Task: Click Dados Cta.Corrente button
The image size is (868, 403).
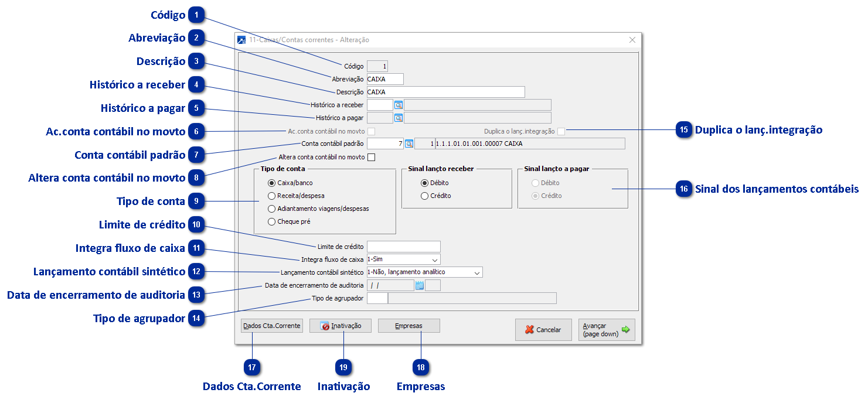Action: click(272, 326)
